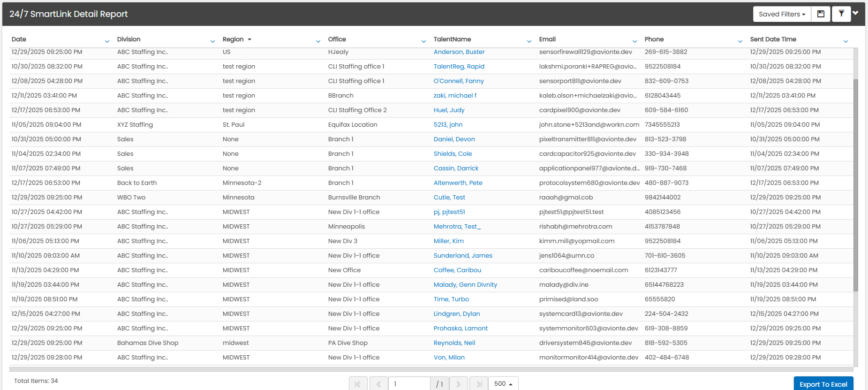Open talent link TalentReg, Rapid

[x=459, y=67]
